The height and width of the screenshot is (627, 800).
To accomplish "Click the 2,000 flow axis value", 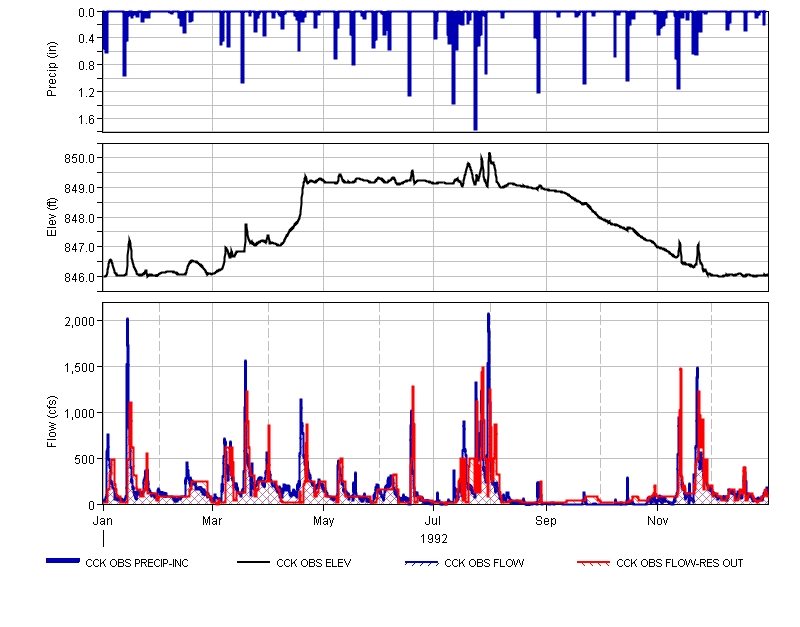I will [80, 321].
